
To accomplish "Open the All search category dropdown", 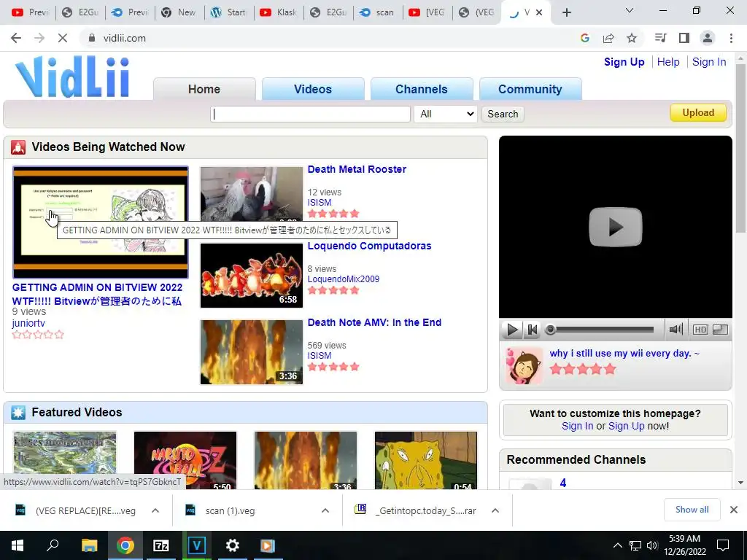I will click(x=446, y=114).
